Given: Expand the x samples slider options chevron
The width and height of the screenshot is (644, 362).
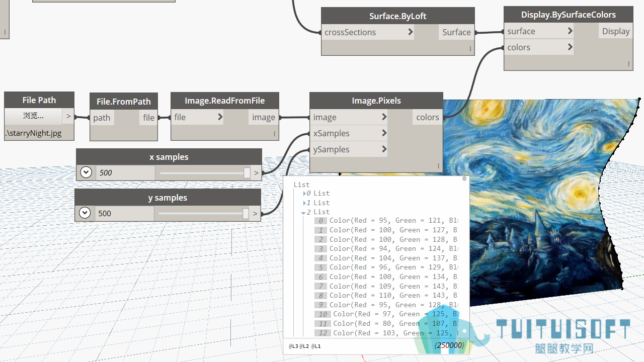Looking at the screenshot, I should [x=86, y=172].
